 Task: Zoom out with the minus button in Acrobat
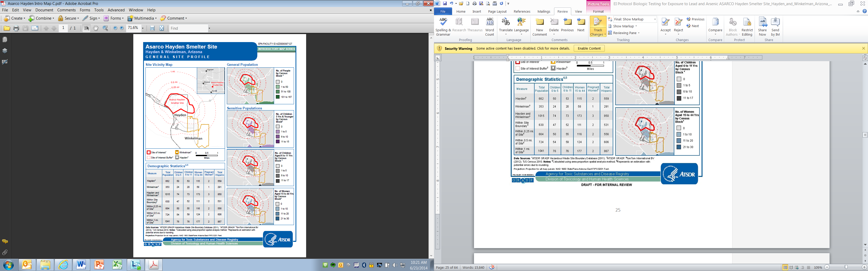coord(115,28)
